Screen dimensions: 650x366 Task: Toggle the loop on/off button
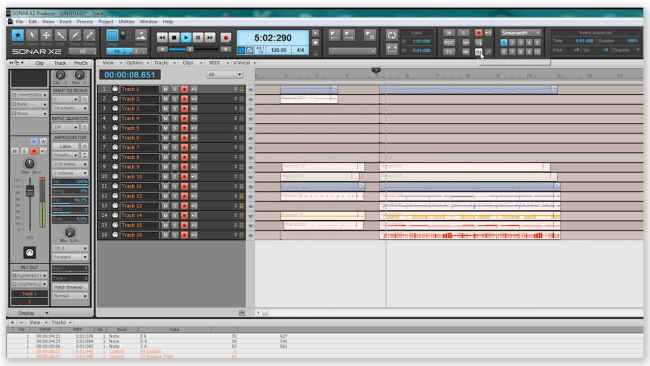pos(392,35)
